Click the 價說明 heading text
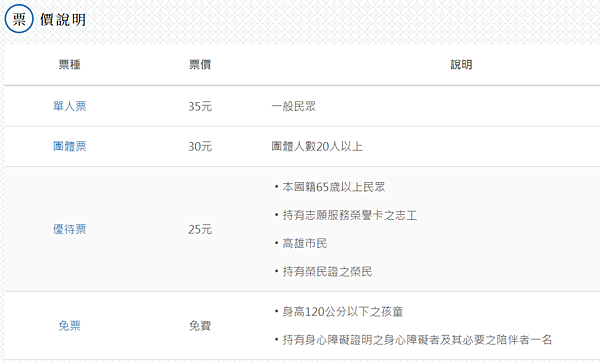Image resolution: width=600 pixels, height=362 pixels. click(63, 20)
